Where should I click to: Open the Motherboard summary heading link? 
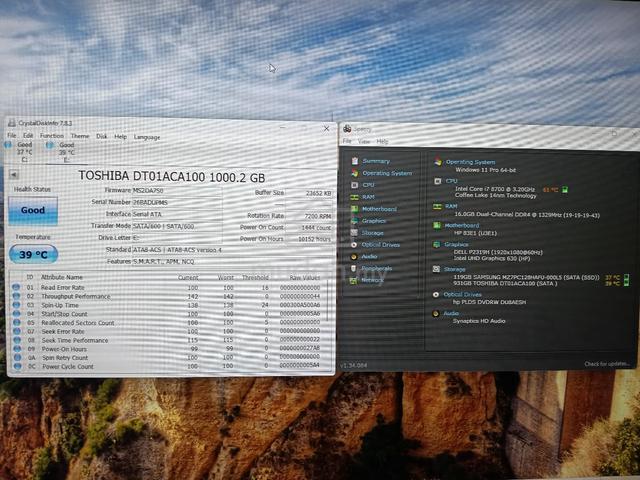coord(462,225)
